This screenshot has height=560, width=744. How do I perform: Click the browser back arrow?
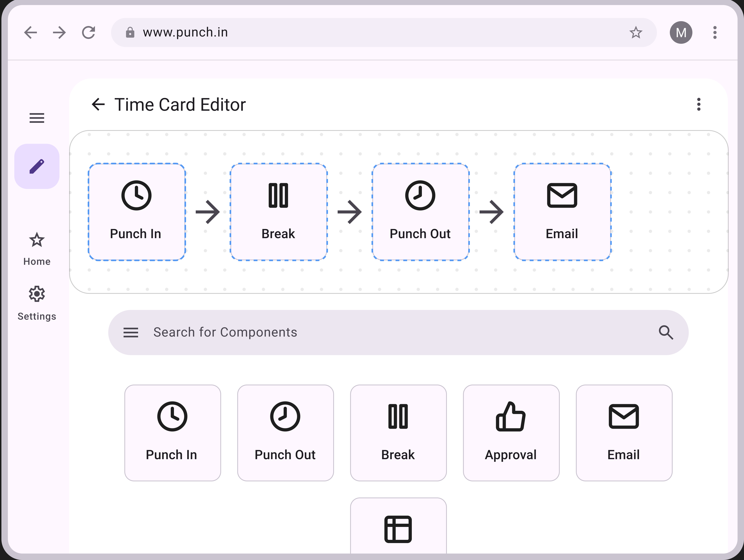pyautogui.click(x=31, y=33)
